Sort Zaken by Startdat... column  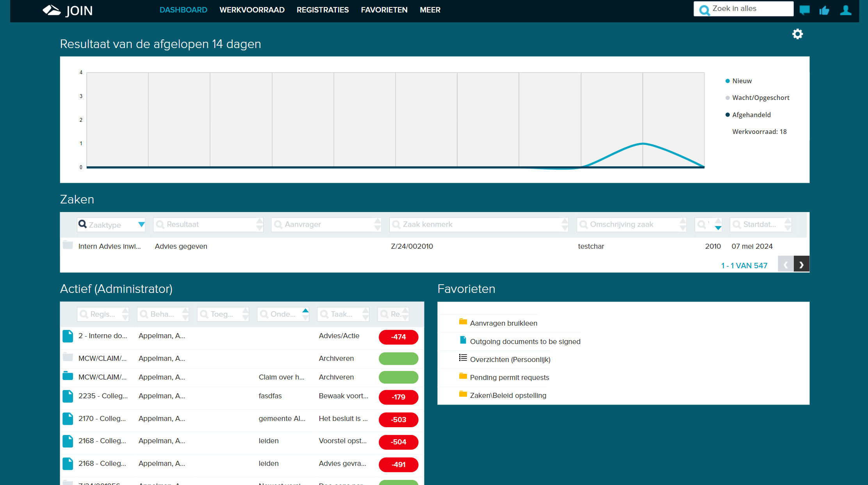pos(788,225)
